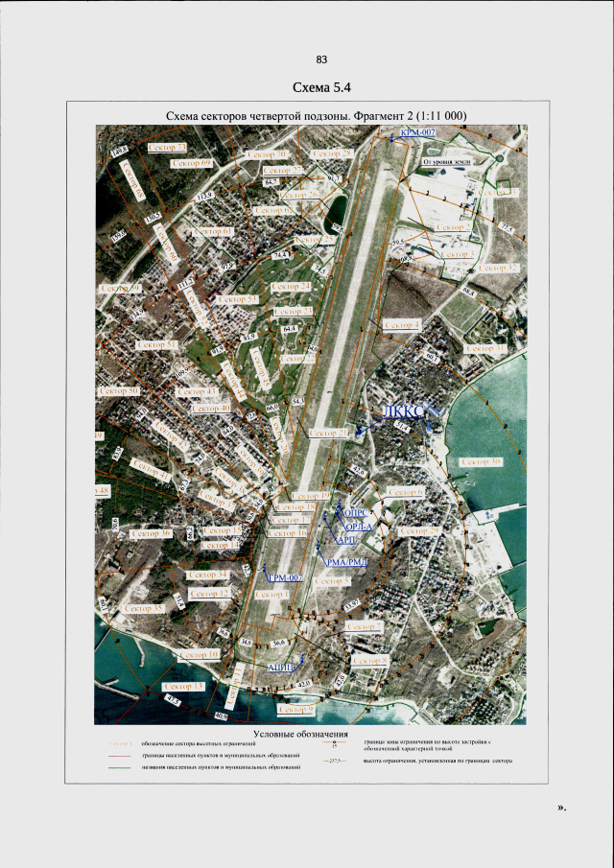Click the "Сектор 34" label
614x868 pixels.
(x=207, y=575)
